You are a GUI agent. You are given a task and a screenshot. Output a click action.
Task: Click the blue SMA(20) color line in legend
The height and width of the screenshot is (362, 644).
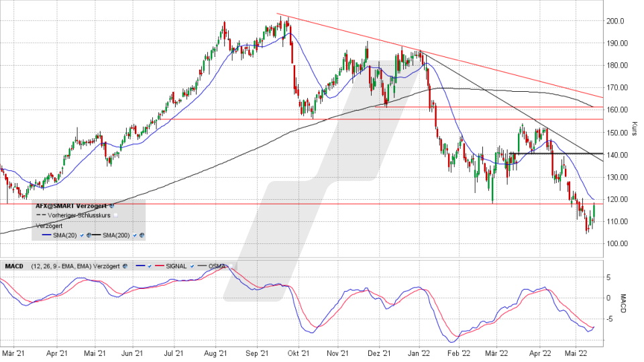pyautogui.click(x=47, y=235)
